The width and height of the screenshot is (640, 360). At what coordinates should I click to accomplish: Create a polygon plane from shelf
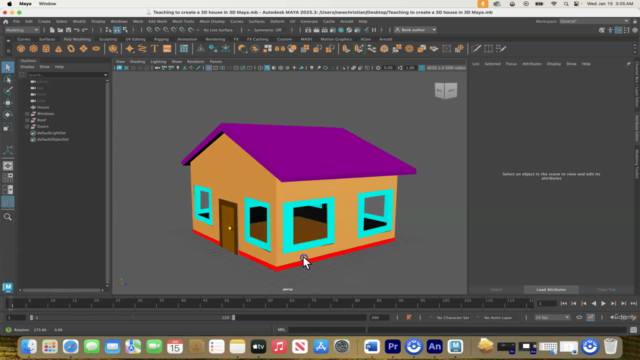pyautogui.click(x=83, y=49)
